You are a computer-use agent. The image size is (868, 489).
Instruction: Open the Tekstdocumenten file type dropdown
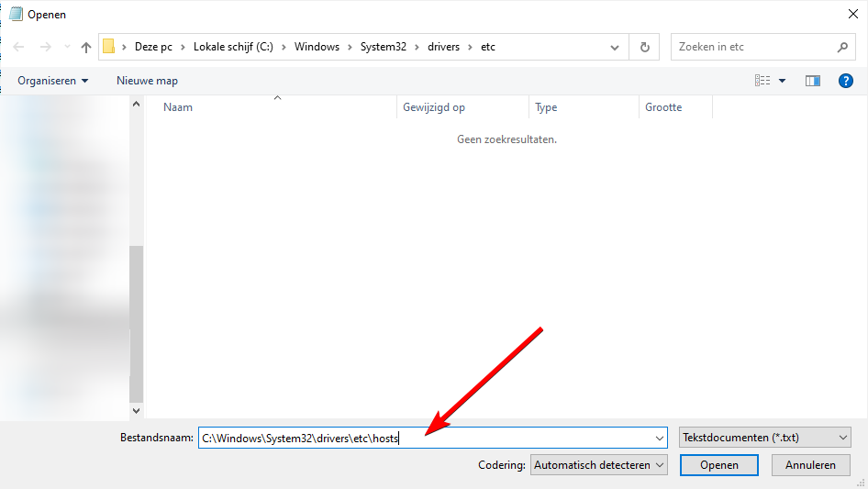(x=765, y=438)
